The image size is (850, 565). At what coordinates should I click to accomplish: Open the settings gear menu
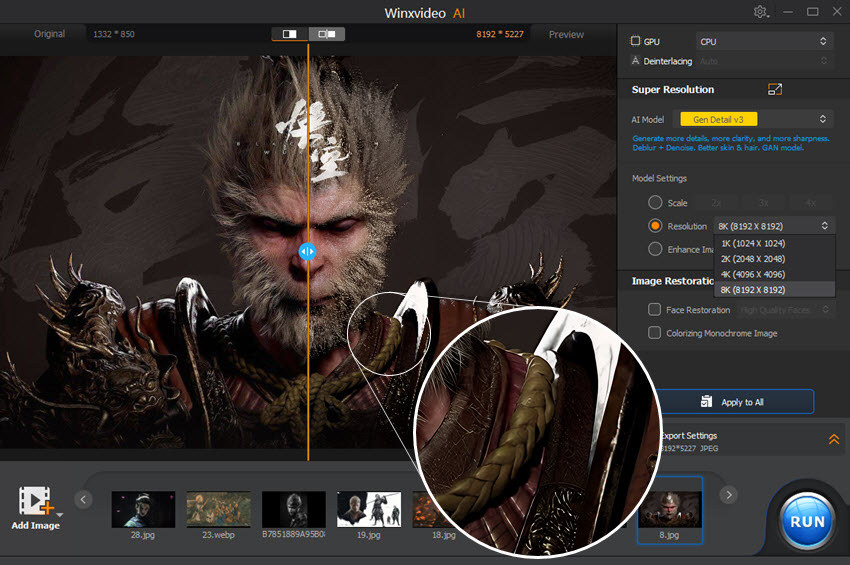(761, 12)
